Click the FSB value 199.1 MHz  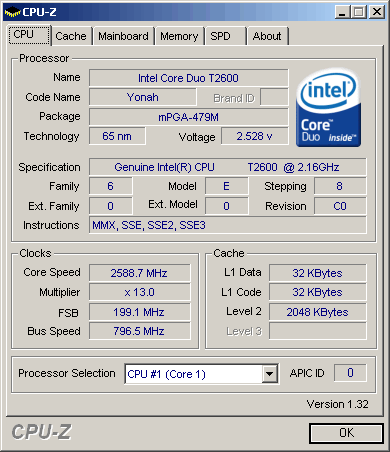pyautogui.click(x=139, y=312)
